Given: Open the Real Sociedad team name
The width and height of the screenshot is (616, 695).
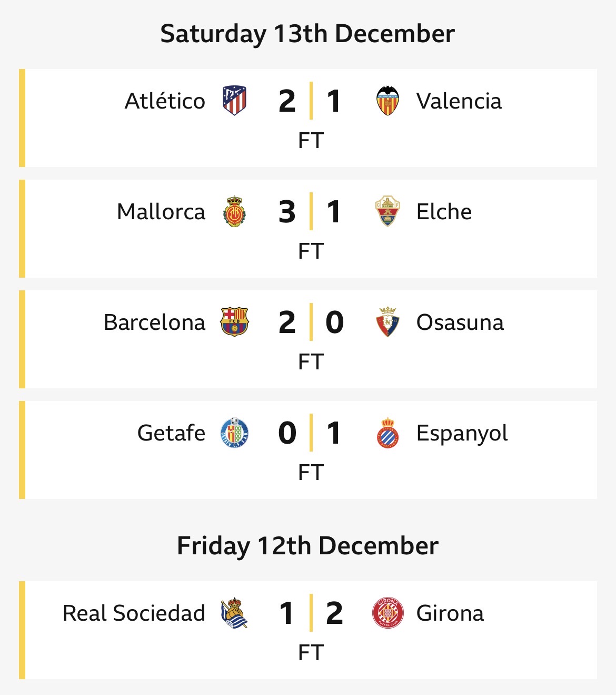Looking at the screenshot, I should click(134, 613).
